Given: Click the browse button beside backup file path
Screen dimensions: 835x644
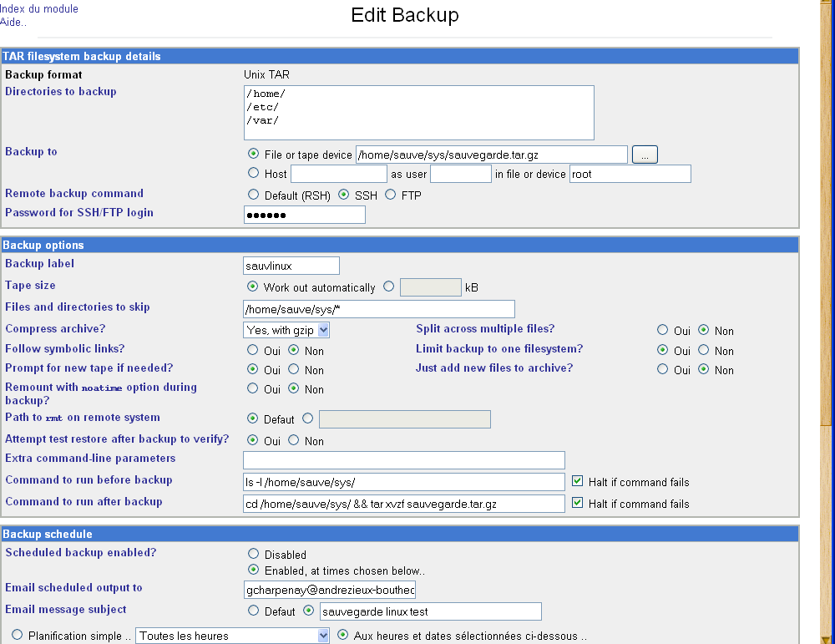Looking at the screenshot, I should (645, 155).
